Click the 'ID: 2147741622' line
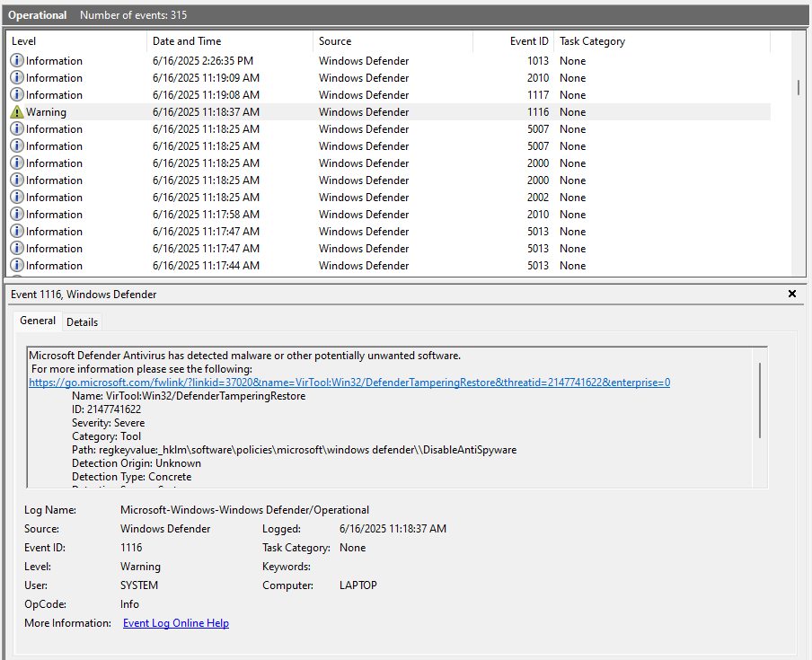The height and width of the screenshot is (660, 812). point(106,409)
